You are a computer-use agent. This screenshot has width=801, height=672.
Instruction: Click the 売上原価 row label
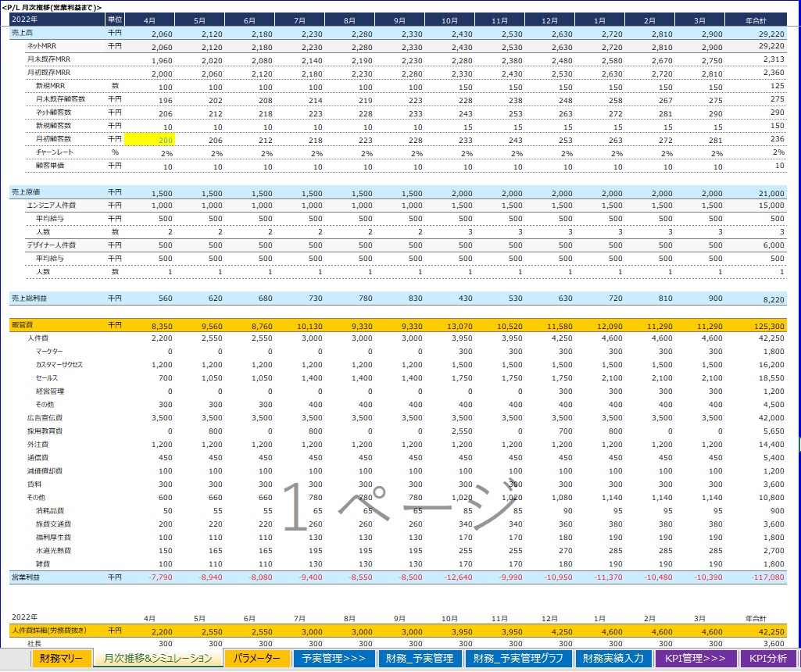point(26,192)
